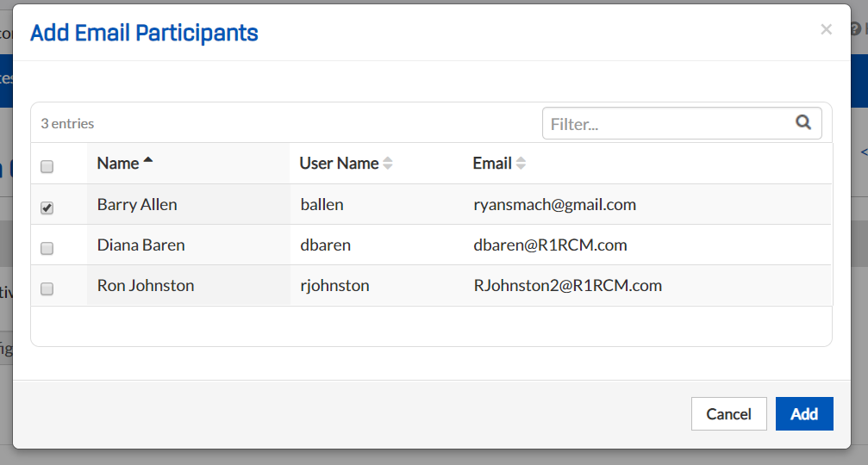Click the Filter input field

pos(682,123)
